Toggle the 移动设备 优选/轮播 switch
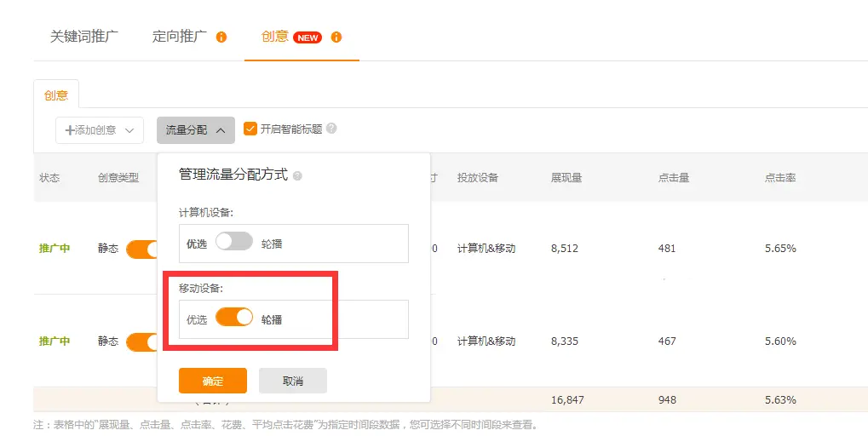868x436 pixels. [234, 318]
